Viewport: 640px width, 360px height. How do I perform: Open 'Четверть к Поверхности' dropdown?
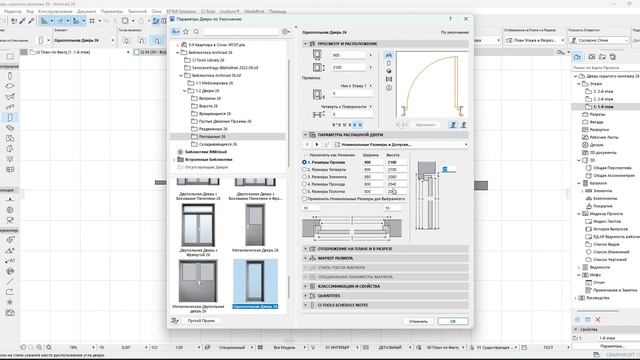click(346, 107)
